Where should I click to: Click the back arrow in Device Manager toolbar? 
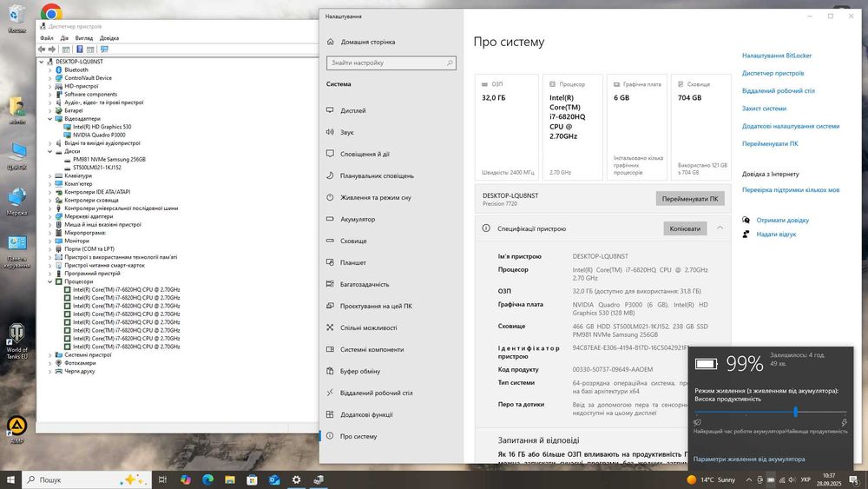coord(42,50)
